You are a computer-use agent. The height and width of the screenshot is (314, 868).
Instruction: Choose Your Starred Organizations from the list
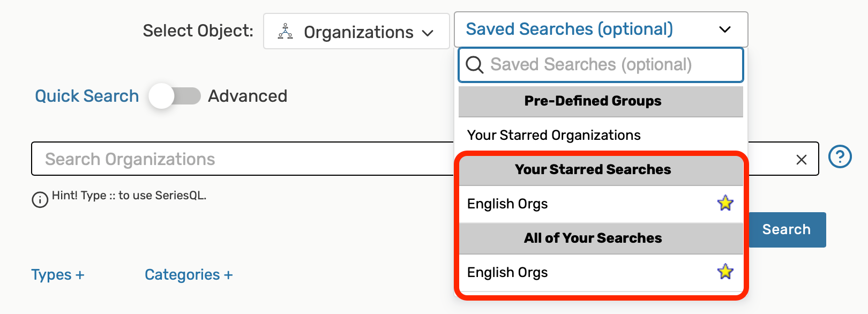pyautogui.click(x=553, y=135)
